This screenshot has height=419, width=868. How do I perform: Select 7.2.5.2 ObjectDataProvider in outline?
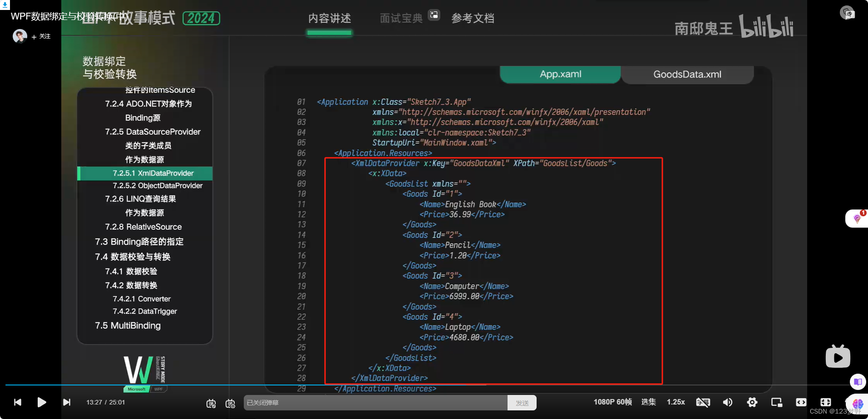(x=158, y=186)
